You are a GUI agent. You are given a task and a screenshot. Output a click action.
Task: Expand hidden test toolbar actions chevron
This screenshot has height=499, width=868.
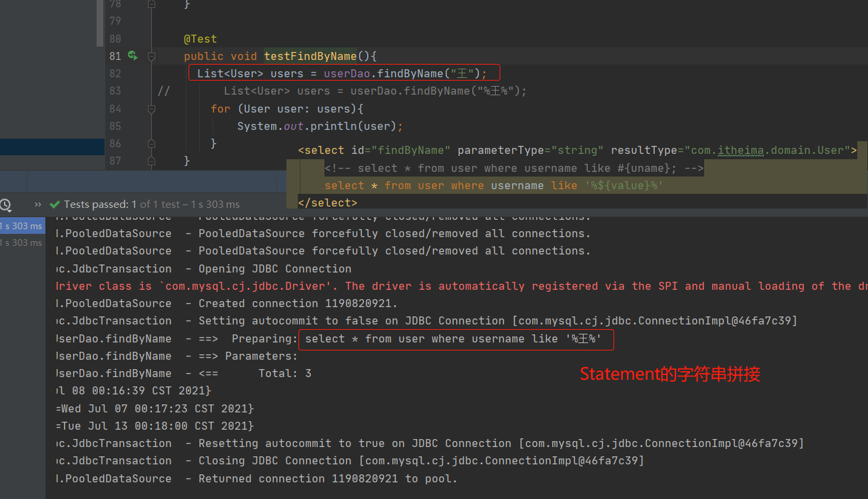38,205
